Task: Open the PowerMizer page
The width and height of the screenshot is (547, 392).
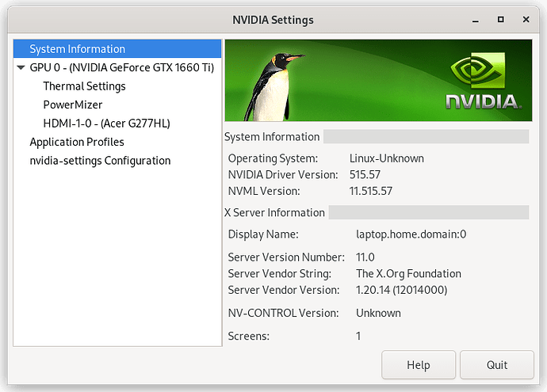Action: pyautogui.click(x=73, y=105)
